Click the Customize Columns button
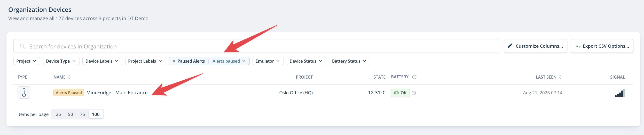The image size is (644, 135). (x=536, y=46)
